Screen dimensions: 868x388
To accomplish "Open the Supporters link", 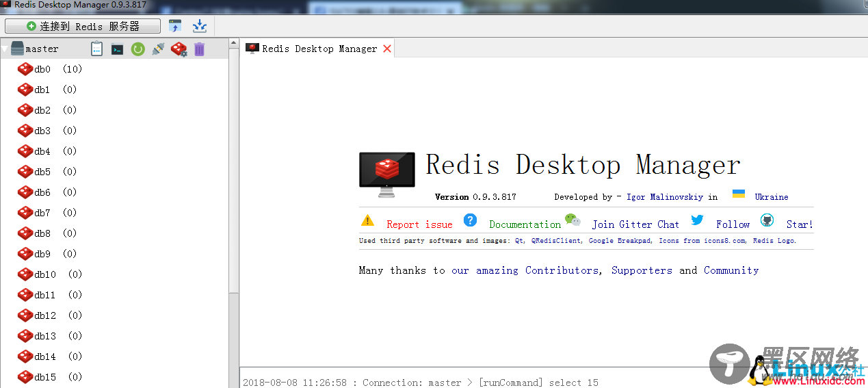I will click(x=642, y=270).
